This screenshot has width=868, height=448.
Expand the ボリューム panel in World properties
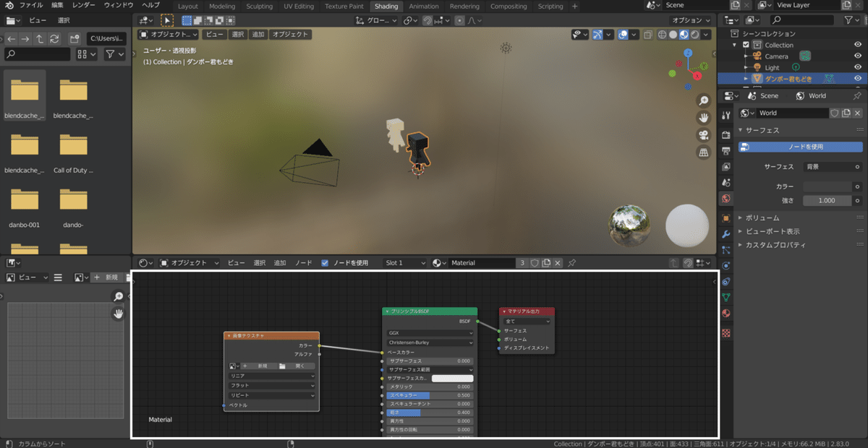pyautogui.click(x=762, y=217)
